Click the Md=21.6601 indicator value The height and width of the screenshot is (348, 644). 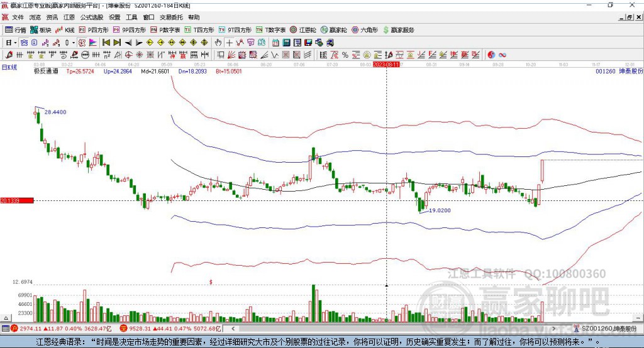[x=155, y=71]
